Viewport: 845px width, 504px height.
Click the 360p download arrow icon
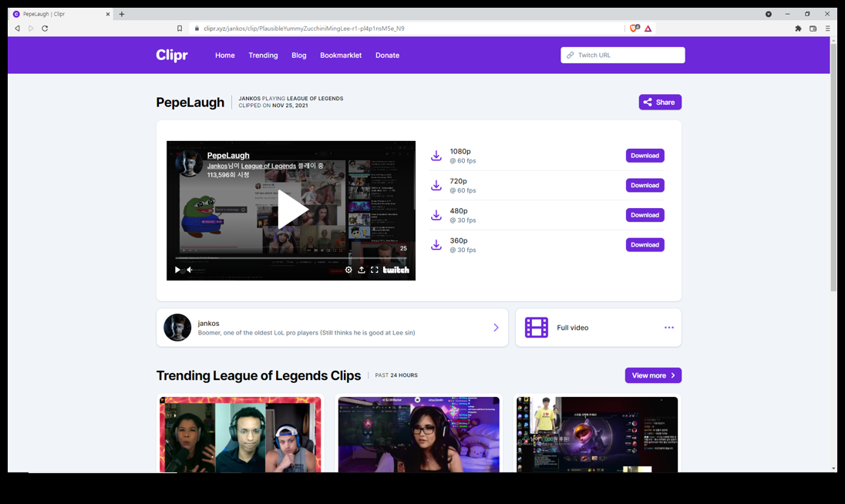point(436,244)
